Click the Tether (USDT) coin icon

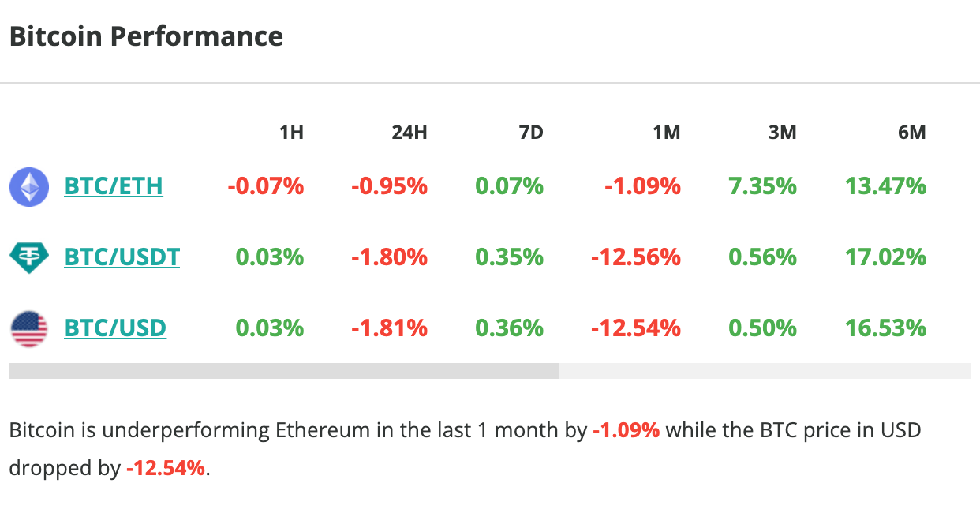pos(29,257)
